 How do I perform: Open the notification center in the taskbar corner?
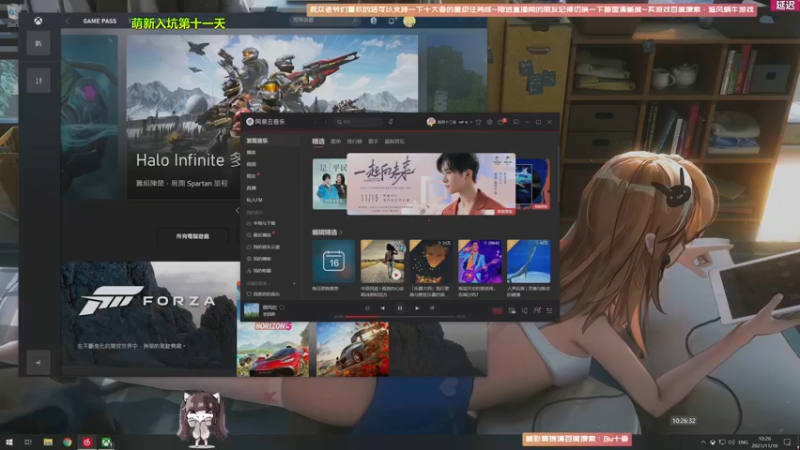point(787,442)
